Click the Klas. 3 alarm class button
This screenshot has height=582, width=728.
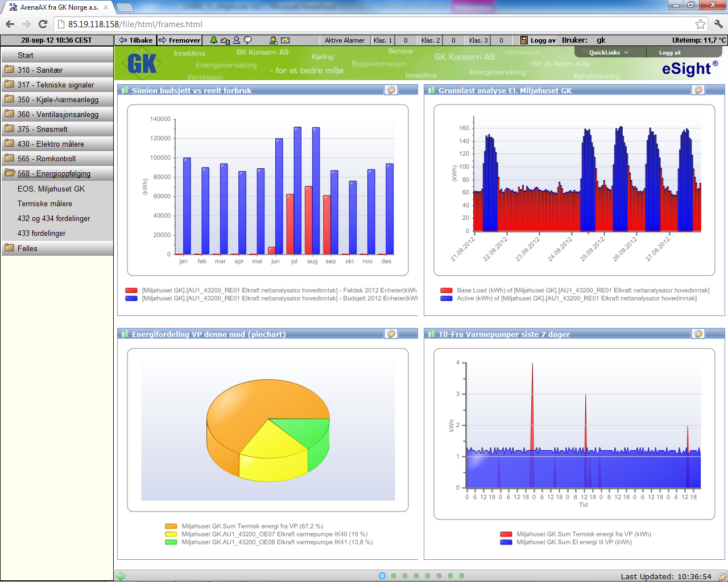pos(478,40)
